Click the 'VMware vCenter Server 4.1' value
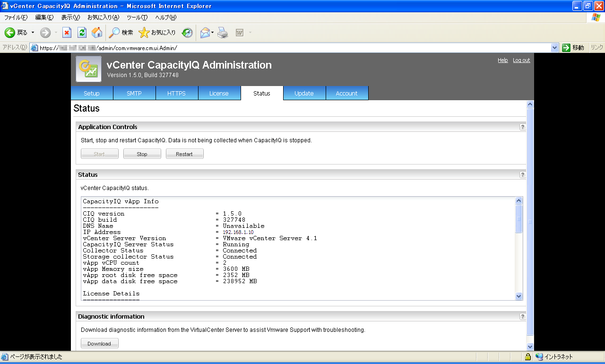 (x=270, y=238)
